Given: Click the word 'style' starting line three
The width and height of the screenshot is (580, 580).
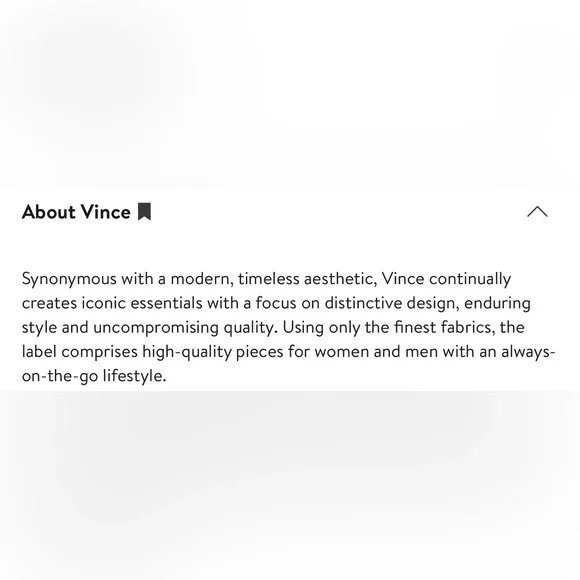Looking at the screenshot, I should pyautogui.click(x=39, y=328).
